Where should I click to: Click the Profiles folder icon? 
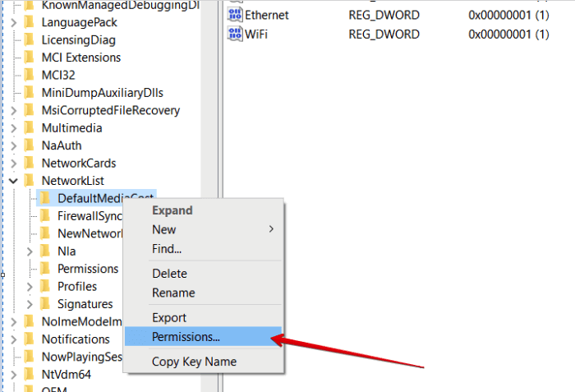pyautogui.click(x=45, y=286)
